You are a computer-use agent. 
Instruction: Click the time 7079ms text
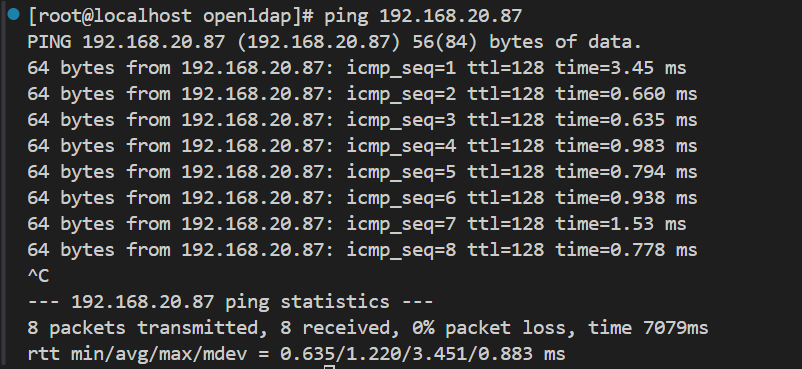pos(648,328)
